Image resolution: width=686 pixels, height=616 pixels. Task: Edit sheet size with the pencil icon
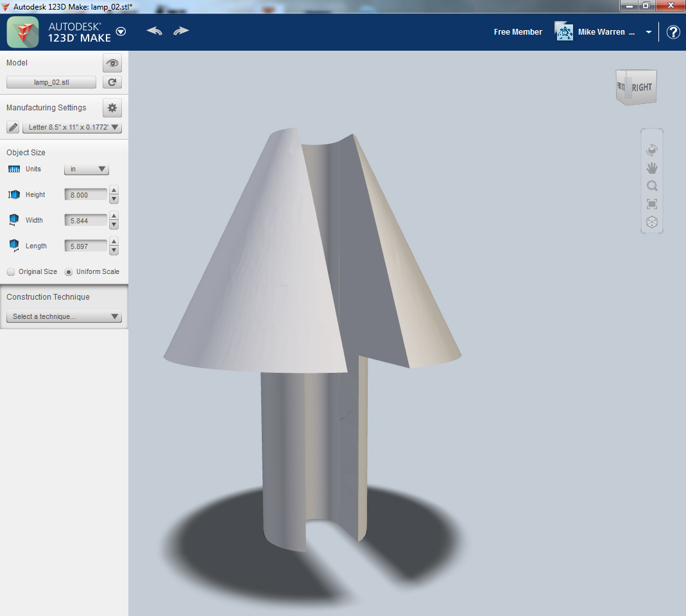tap(12, 127)
